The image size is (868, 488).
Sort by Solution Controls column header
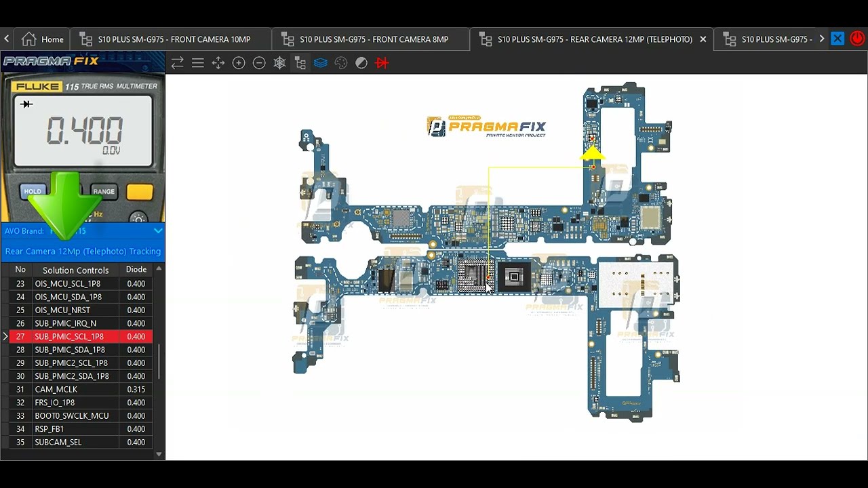75,270
